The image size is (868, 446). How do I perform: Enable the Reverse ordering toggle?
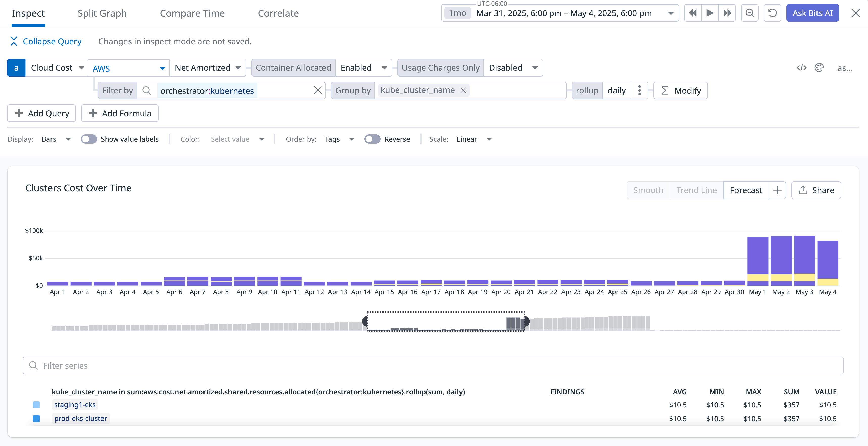pos(372,139)
